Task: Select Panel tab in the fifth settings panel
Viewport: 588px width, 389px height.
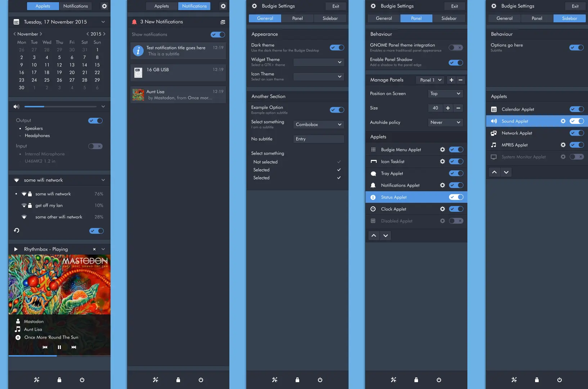Action: [537, 18]
